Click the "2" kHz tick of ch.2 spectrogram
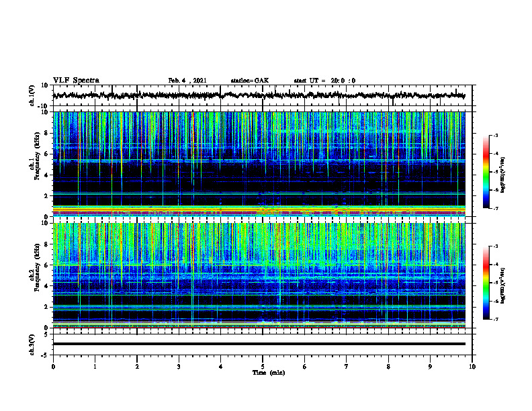 (47, 307)
